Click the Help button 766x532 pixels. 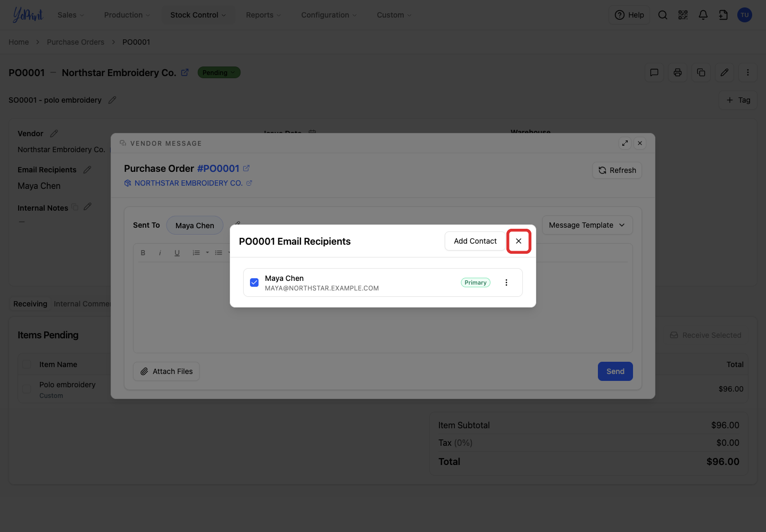[629, 15]
